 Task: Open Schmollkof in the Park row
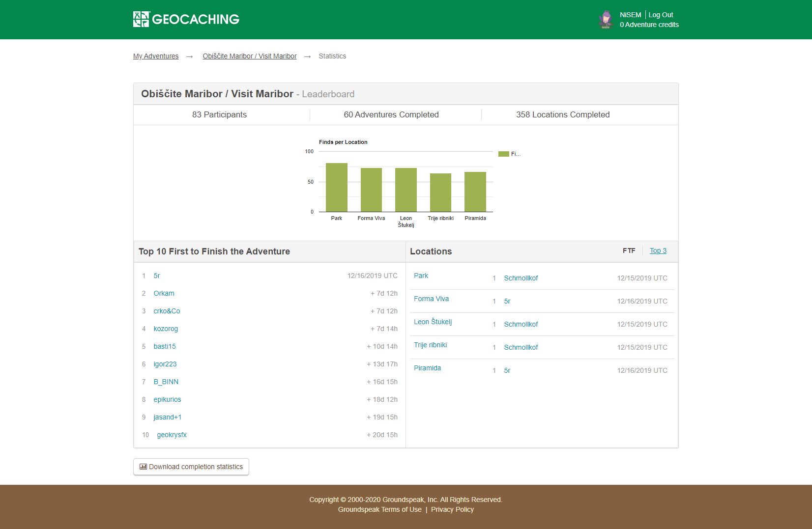pyautogui.click(x=521, y=278)
